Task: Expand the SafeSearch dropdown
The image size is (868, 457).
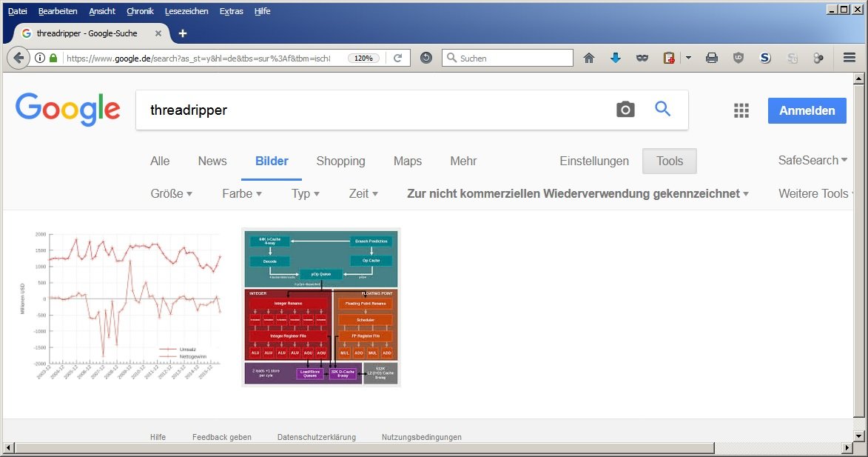Action: 813,160
